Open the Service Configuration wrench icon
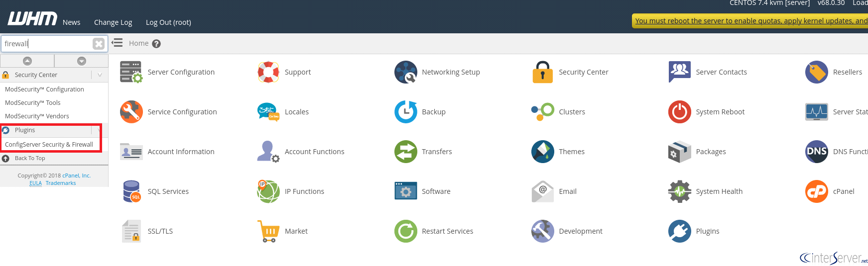The width and height of the screenshot is (868, 266). pyautogui.click(x=131, y=112)
